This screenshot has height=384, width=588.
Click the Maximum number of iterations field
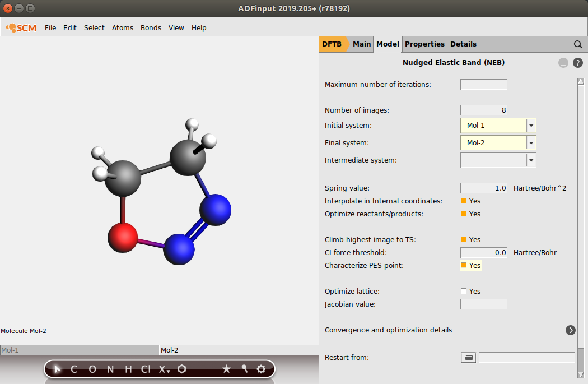pos(484,85)
